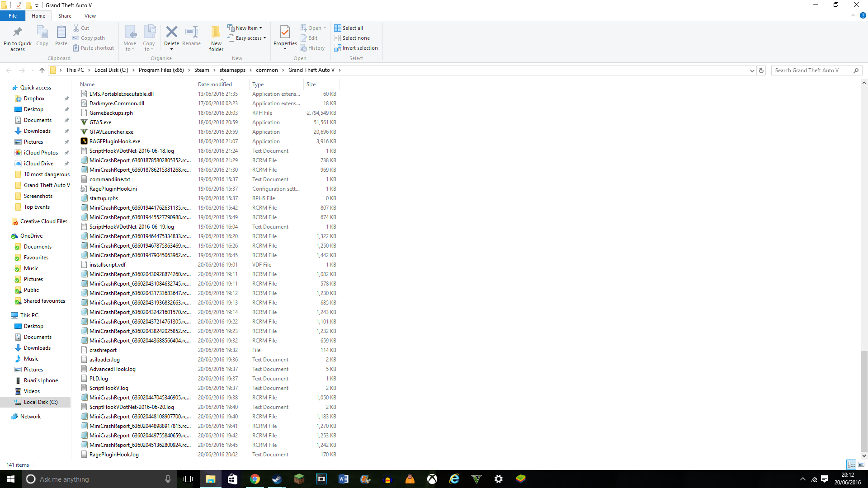Screen dimensions: 868x488
Task: Open the View ribbon tab
Action: coord(90,16)
